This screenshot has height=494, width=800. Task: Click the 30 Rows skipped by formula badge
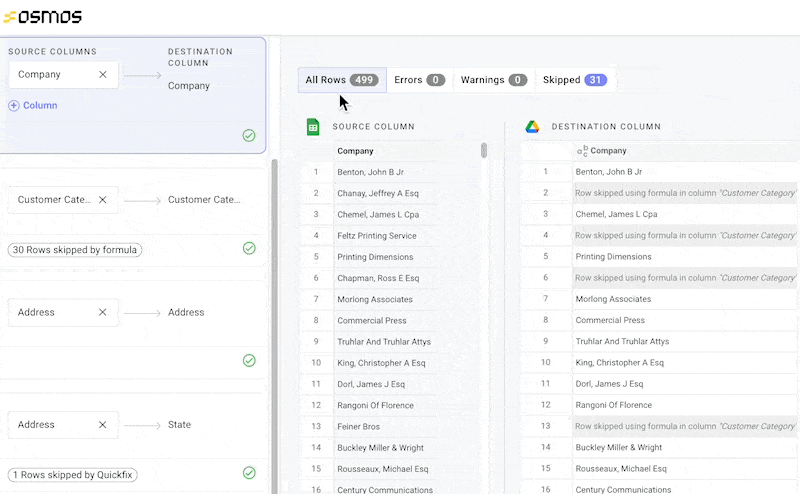pyautogui.click(x=75, y=249)
